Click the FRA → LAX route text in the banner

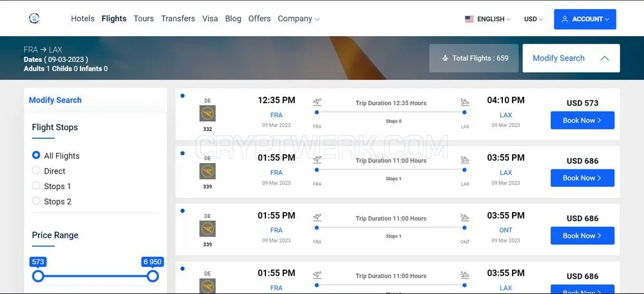click(43, 50)
